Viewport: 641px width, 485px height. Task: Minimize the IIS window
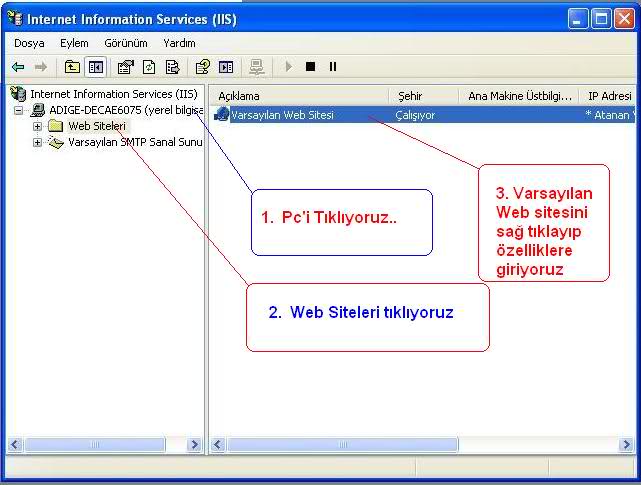(578, 18)
